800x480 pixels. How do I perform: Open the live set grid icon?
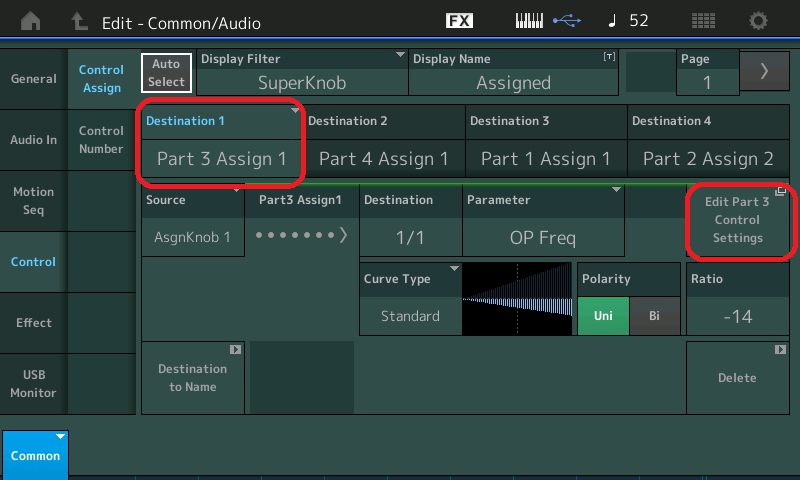704,20
